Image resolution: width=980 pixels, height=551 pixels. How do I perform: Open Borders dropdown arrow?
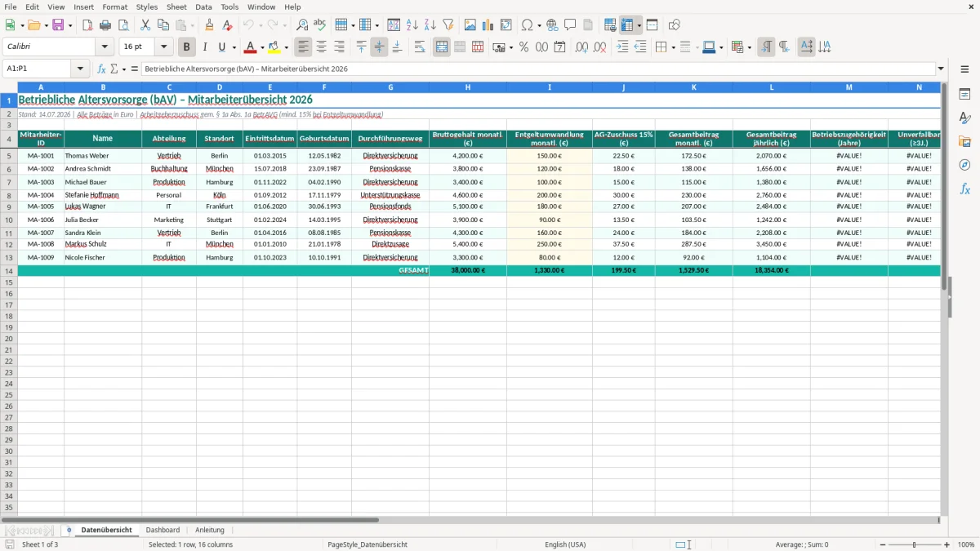(672, 47)
